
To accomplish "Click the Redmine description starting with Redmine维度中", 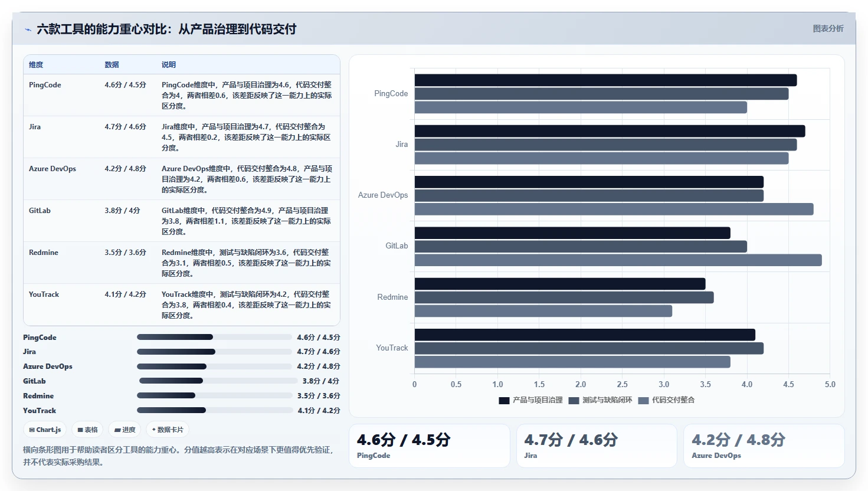I will pyautogui.click(x=246, y=263).
